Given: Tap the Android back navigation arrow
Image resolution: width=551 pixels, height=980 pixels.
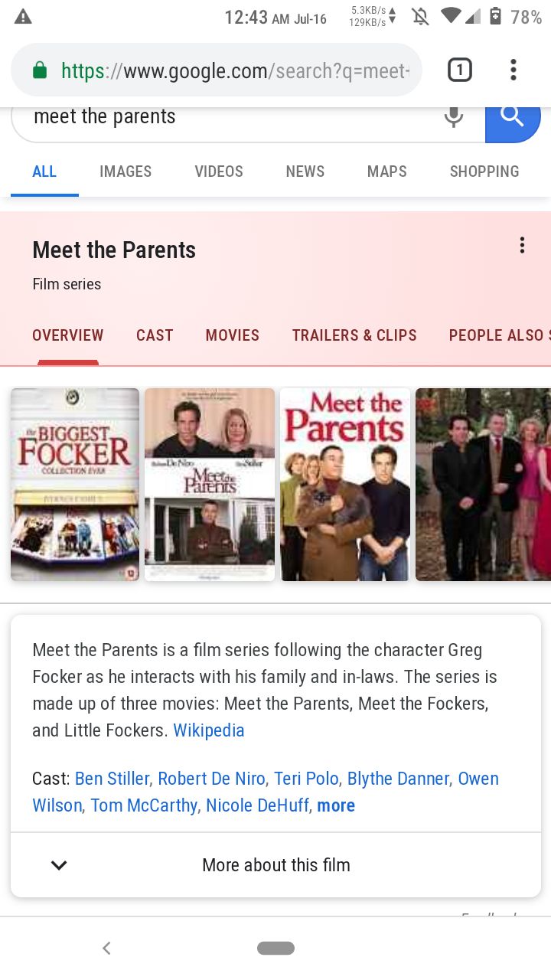Looking at the screenshot, I should coord(106,948).
